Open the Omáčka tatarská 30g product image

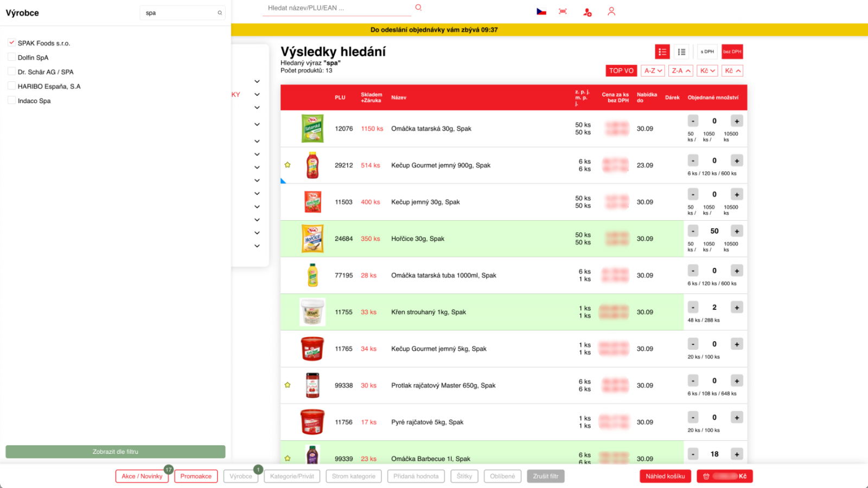(x=312, y=129)
